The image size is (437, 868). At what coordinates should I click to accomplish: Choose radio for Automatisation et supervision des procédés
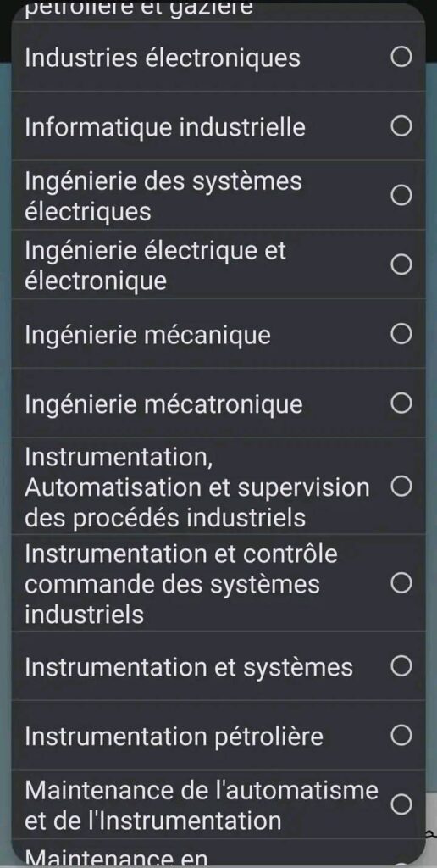point(401,487)
